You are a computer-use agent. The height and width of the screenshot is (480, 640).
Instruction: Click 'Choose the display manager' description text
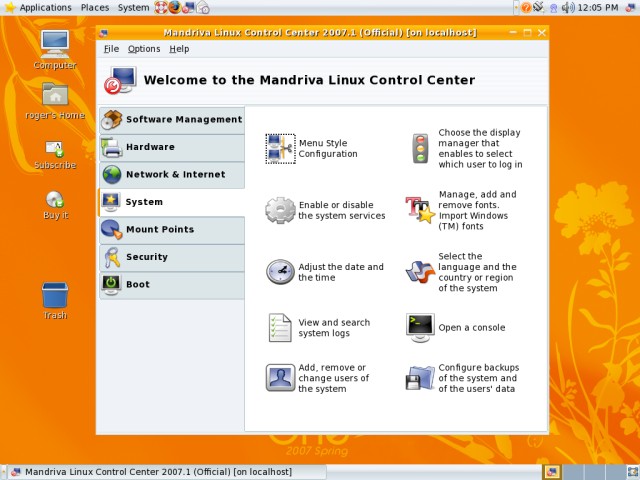pyautogui.click(x=480, y=149)
